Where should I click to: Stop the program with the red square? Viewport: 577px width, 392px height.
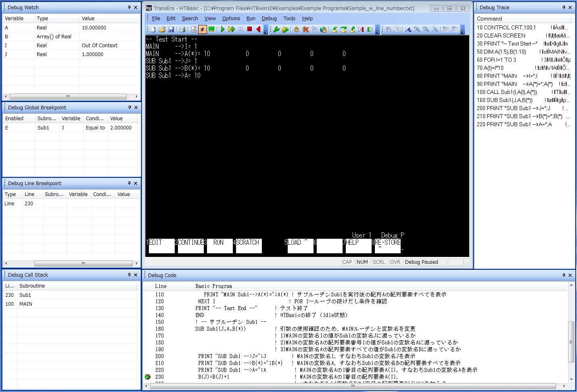coord(249,29)
